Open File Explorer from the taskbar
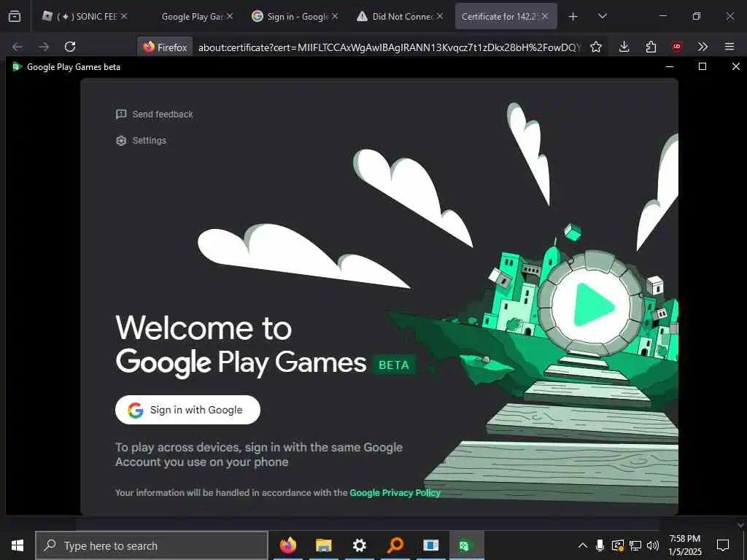The width and height of the screenshot is (747, 560). pos(323,545)
